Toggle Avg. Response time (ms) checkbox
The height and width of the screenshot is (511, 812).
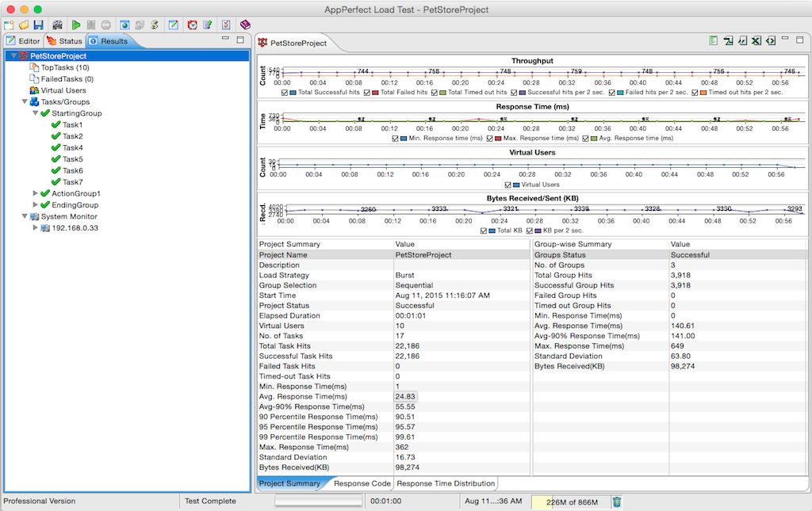tap(586, 139)
